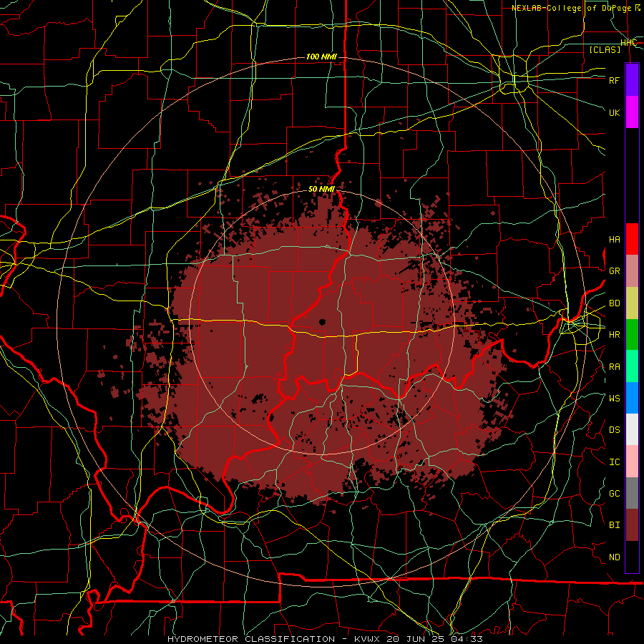Image resolution: width=644 pixels, height=644 pixels.
Task: Click the 'IC' legend label
Action: [x=615, y=462]
